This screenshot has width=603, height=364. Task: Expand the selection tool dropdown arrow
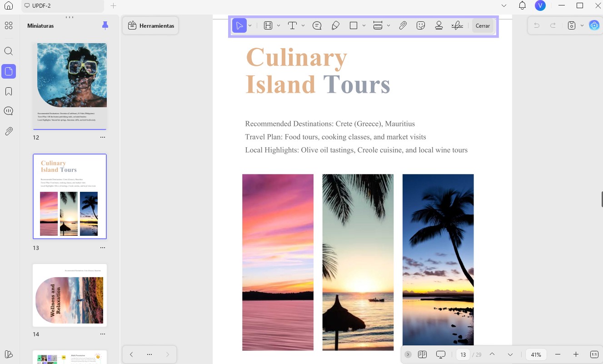(250, 26)
